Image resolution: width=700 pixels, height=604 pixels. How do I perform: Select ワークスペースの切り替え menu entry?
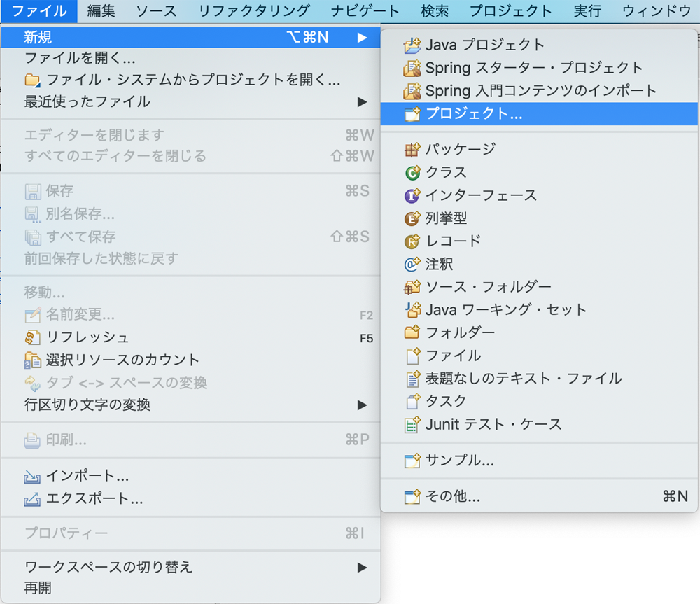(x=190, y=568)
